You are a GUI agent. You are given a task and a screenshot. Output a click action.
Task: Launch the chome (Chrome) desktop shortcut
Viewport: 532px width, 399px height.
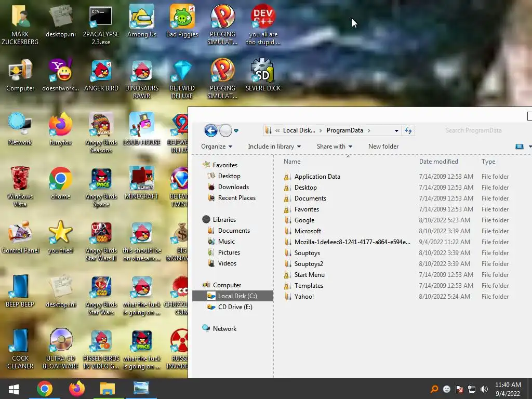[x=60, y=183]
